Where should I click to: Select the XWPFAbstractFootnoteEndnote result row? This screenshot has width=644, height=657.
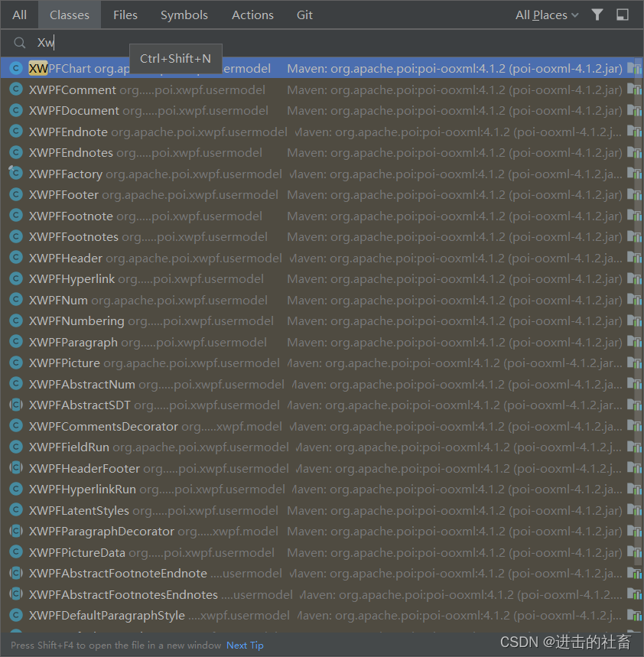pos(322,573)
